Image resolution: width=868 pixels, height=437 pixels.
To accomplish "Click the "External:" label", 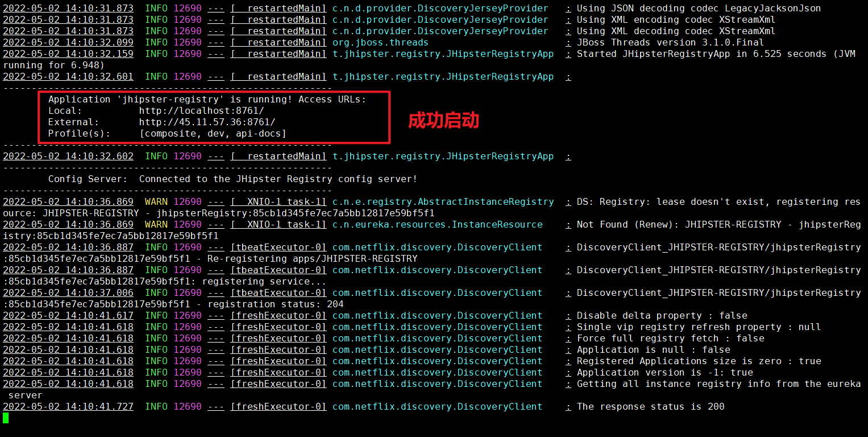I will (x=74, y=122).
